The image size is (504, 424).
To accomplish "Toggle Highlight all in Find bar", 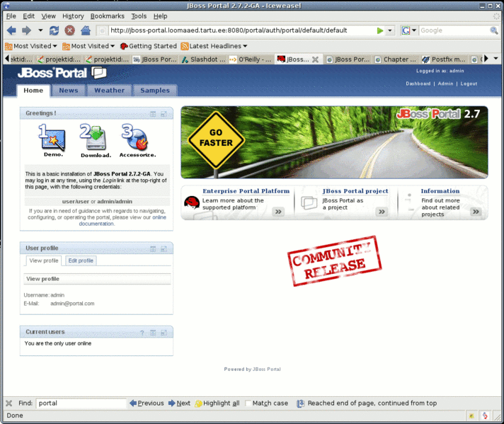I will [217, 403].
